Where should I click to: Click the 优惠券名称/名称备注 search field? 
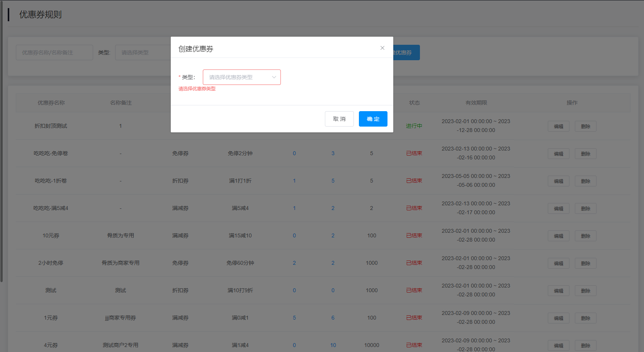pos(54,52)
